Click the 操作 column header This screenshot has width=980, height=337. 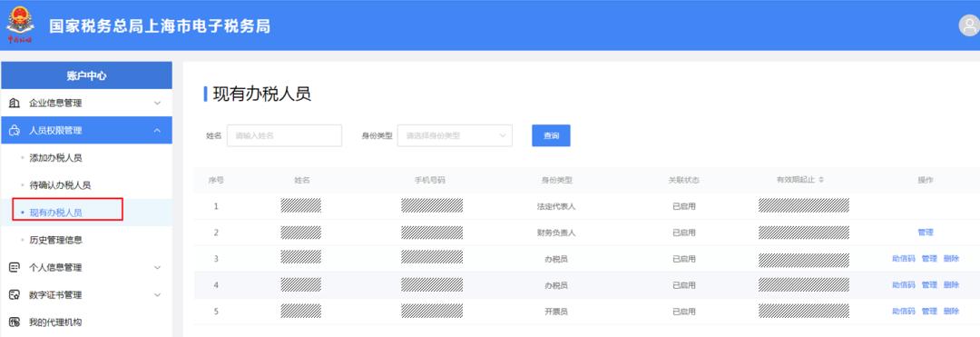click(x=925, y=180)
